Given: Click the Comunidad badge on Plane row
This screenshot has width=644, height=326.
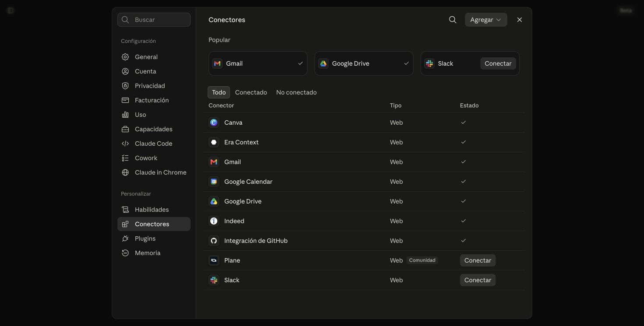Looking at the screenshot, I should tap(422, 260).
